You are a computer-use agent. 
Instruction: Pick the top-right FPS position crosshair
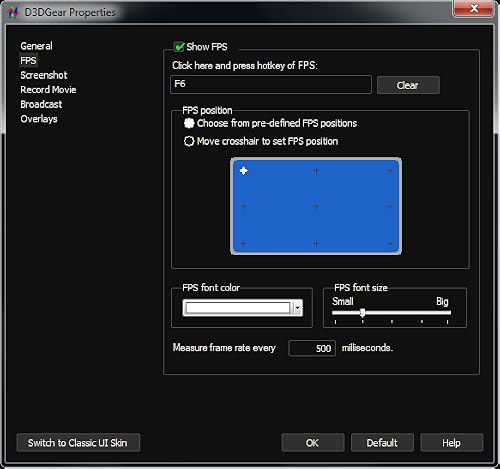389,171
